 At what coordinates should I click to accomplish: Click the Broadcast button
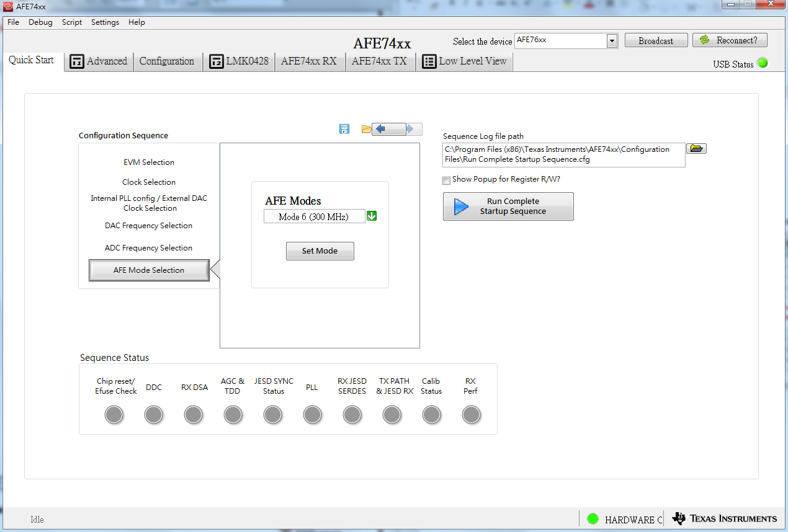coord(656,40)
